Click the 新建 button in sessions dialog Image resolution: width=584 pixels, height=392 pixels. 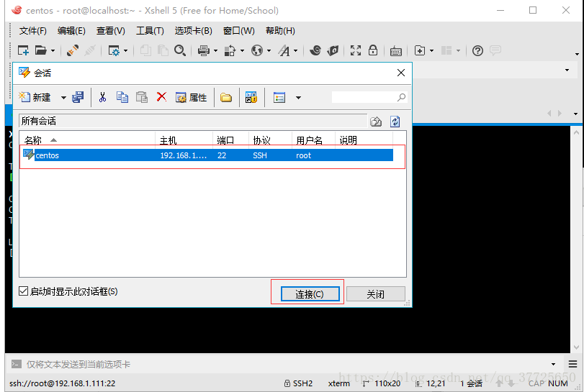[35, 97]
